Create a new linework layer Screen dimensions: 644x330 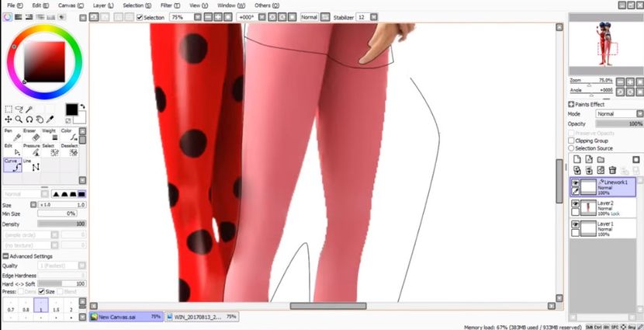589,159
